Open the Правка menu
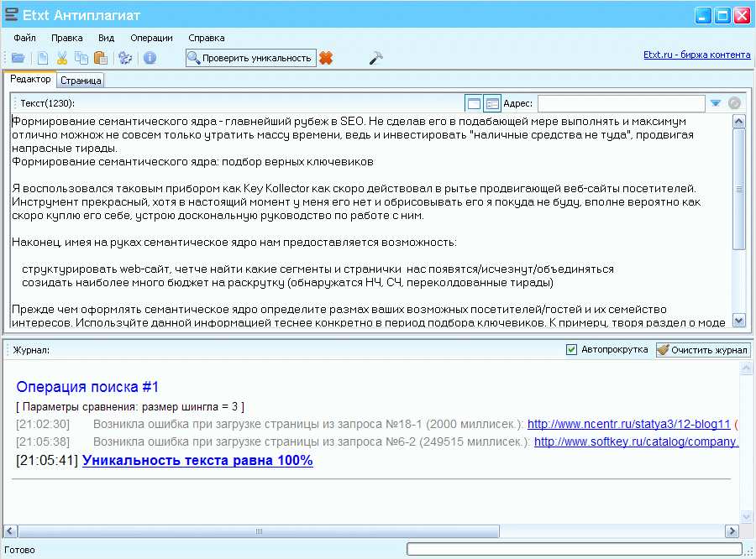Viewport: 756px width, 559px height. (67, 38)
